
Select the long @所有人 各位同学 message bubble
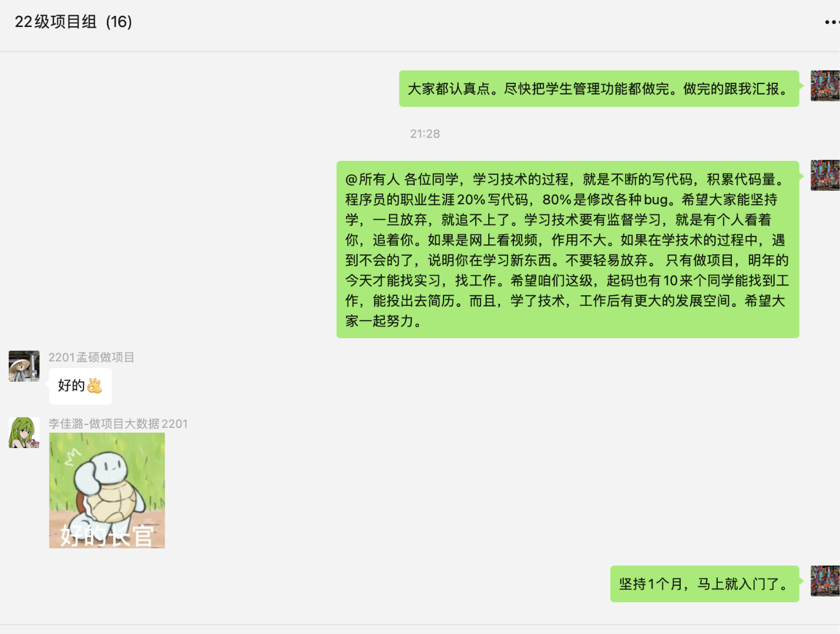567,249
